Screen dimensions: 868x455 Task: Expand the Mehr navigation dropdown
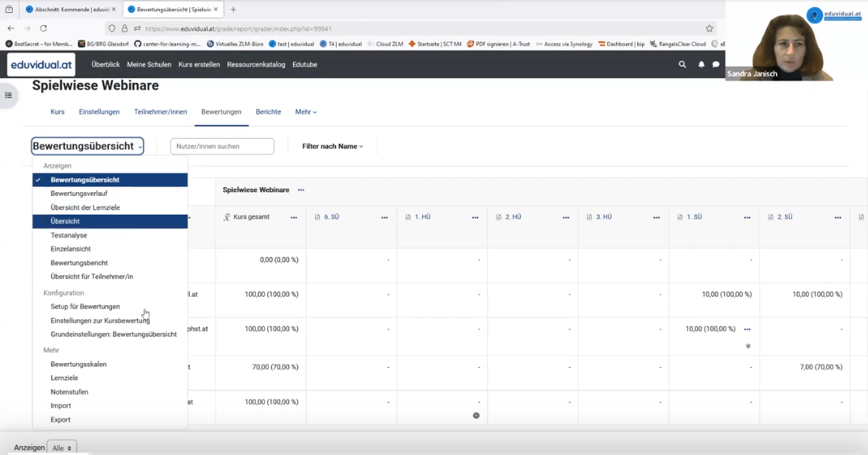[306, 112]
